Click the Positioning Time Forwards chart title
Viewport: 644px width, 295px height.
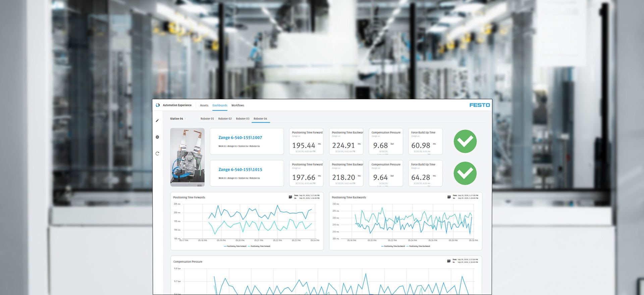[x=189, y=197]
